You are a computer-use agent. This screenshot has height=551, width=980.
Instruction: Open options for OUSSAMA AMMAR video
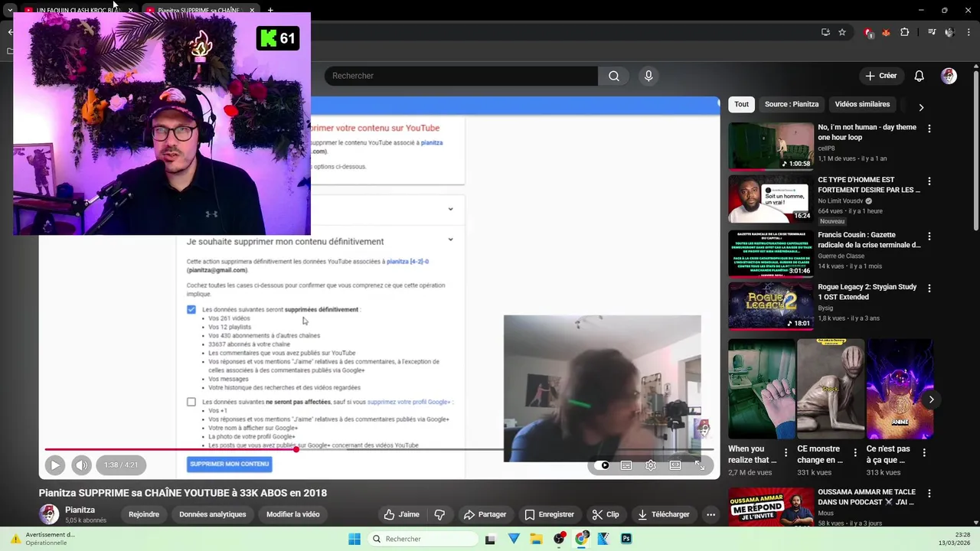929,494
